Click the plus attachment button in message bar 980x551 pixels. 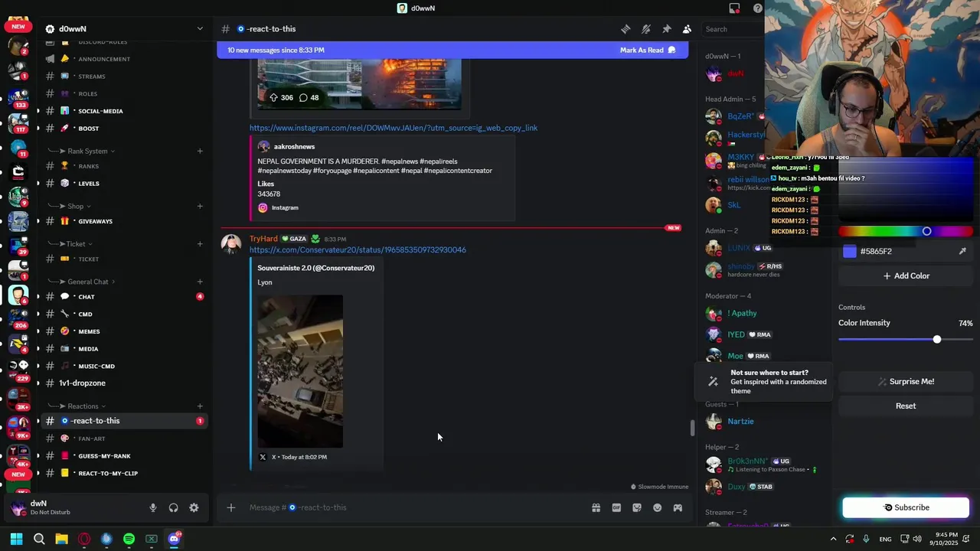pos(230,507)
